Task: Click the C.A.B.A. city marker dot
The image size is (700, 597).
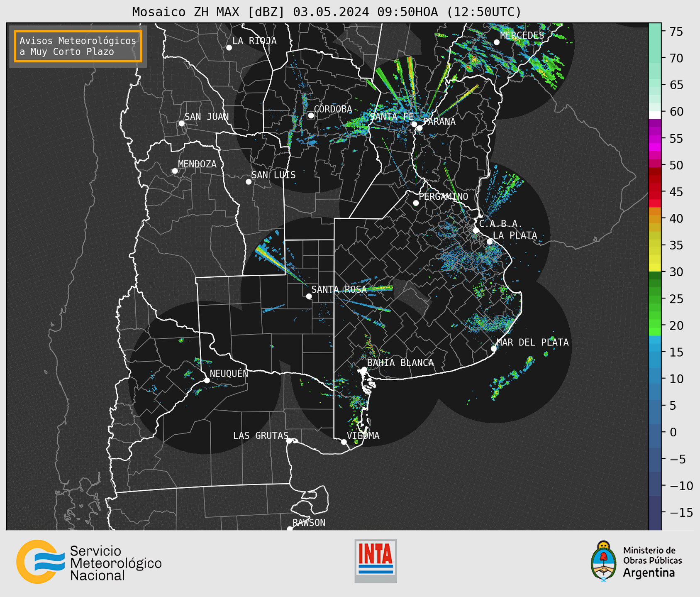Action: click(476, 230)
